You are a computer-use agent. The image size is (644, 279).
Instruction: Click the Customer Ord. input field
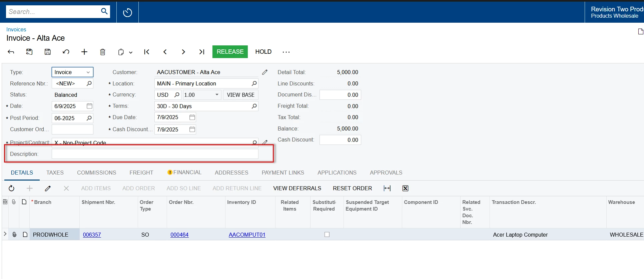point(72,129)
